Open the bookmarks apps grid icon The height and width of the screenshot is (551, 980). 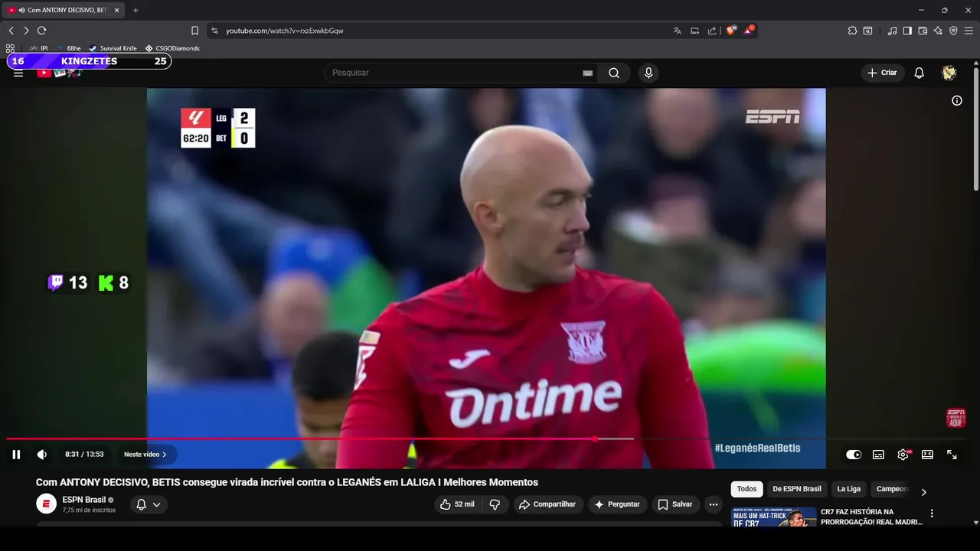[10, 48]
